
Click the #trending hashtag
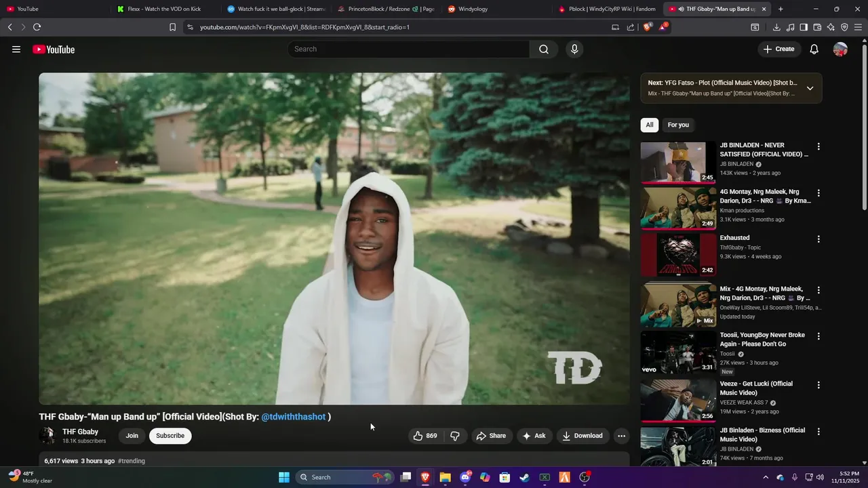132,461
